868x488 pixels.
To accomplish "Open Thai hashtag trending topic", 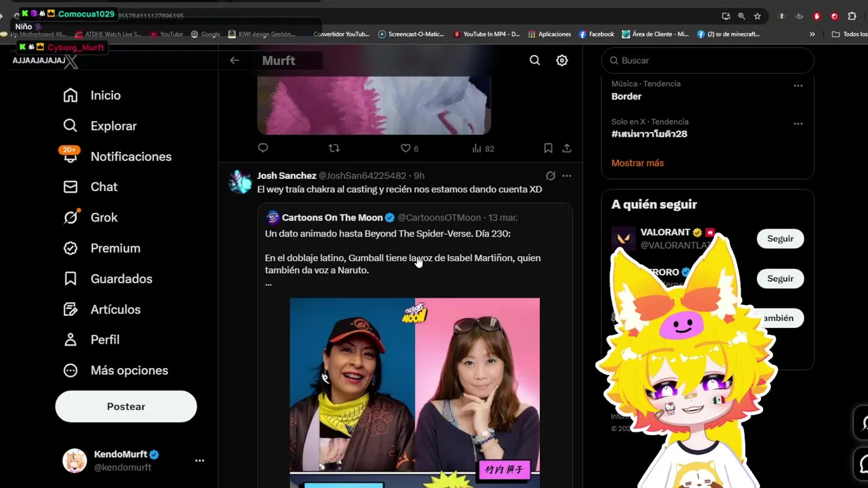I will click(x=650, y=134).
